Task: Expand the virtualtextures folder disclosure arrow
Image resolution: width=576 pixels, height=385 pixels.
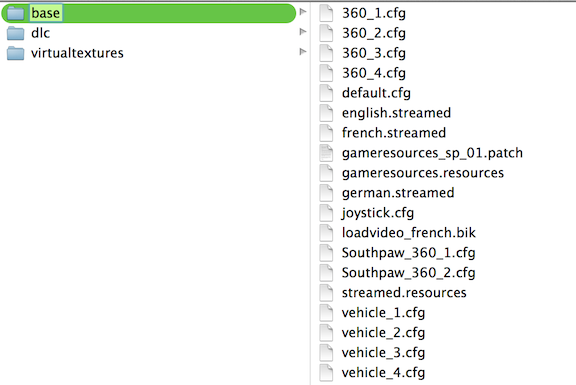Action: pyautogui.click(x=303, y=51)
